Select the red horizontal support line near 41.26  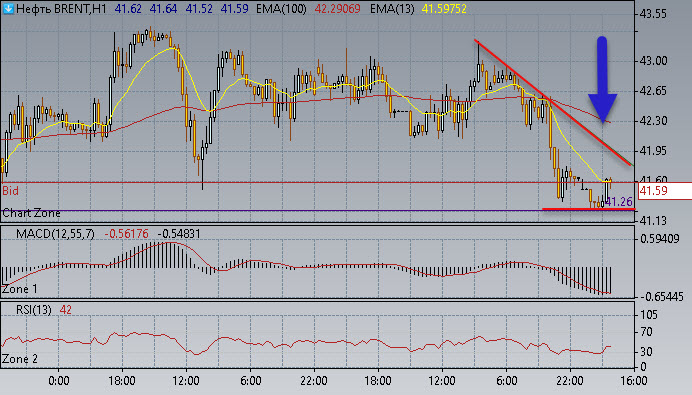click(588, 209)
